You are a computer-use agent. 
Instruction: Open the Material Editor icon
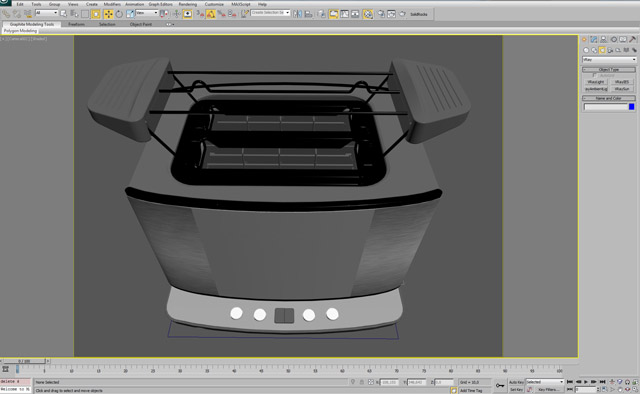point(368,14)
